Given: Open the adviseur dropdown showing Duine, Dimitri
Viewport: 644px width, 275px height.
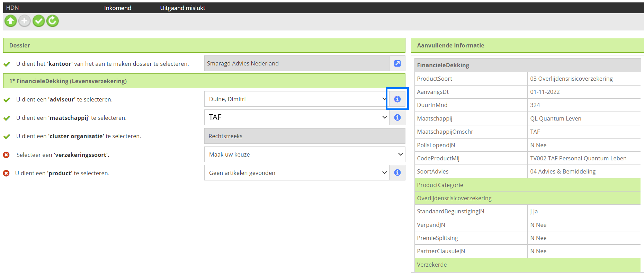Looking at the screenshot, I should (x=296, y=99).
